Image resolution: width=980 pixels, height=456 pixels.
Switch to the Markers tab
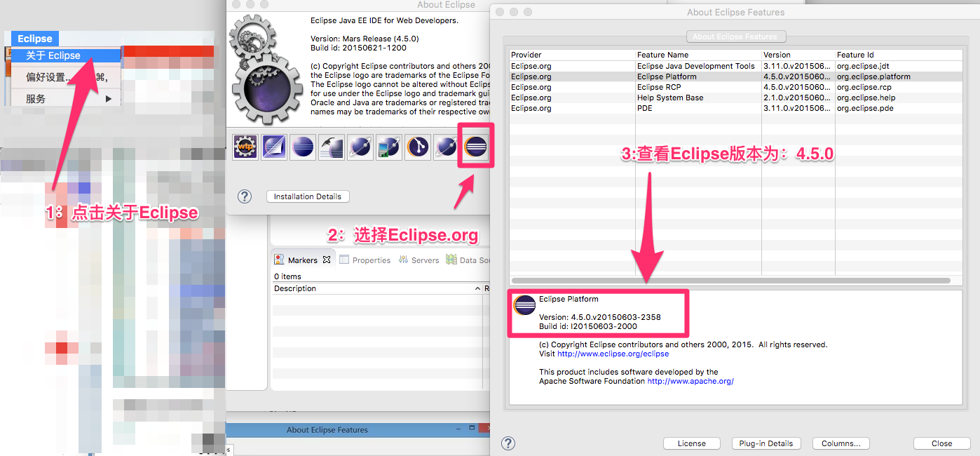(303, 260)
